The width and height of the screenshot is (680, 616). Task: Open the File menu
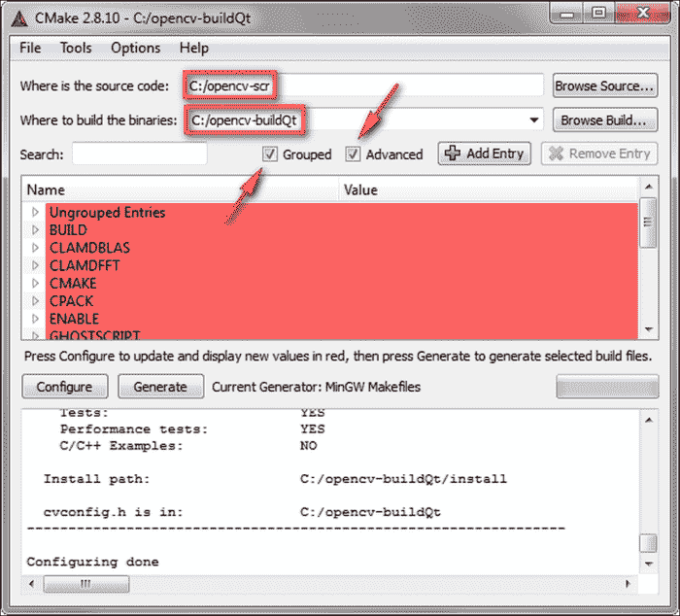click(x=30, y=48)
